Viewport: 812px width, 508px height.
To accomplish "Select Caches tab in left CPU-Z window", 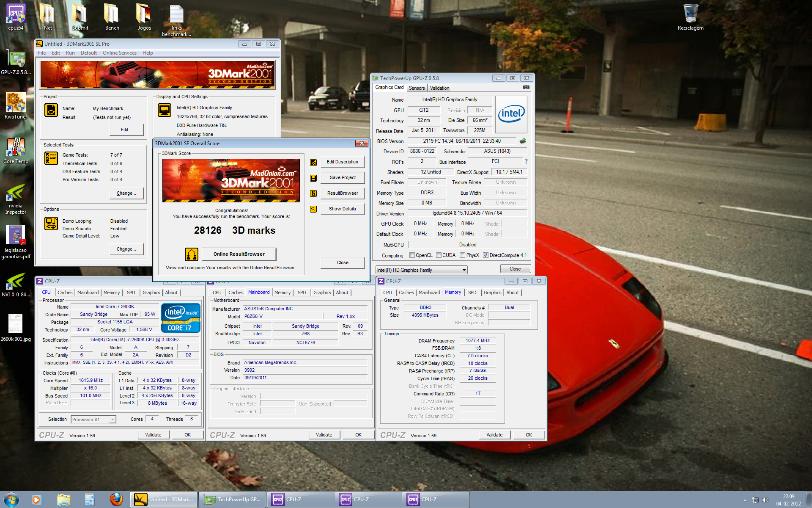I will point(65,293).
